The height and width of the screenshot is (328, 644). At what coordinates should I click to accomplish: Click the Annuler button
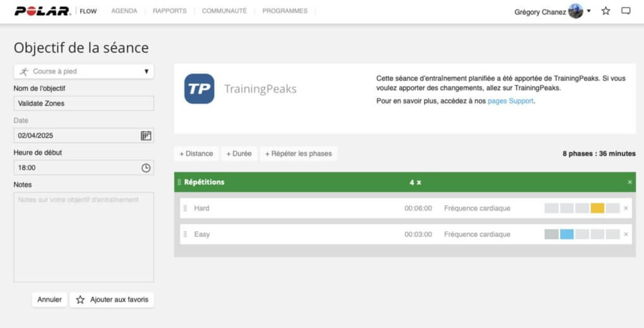coord(50,300)
